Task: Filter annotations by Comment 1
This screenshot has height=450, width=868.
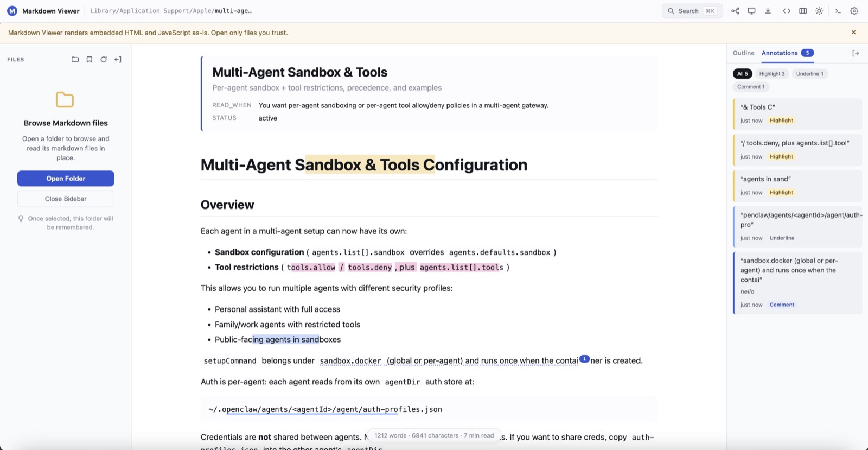Action: coord(751,87)
